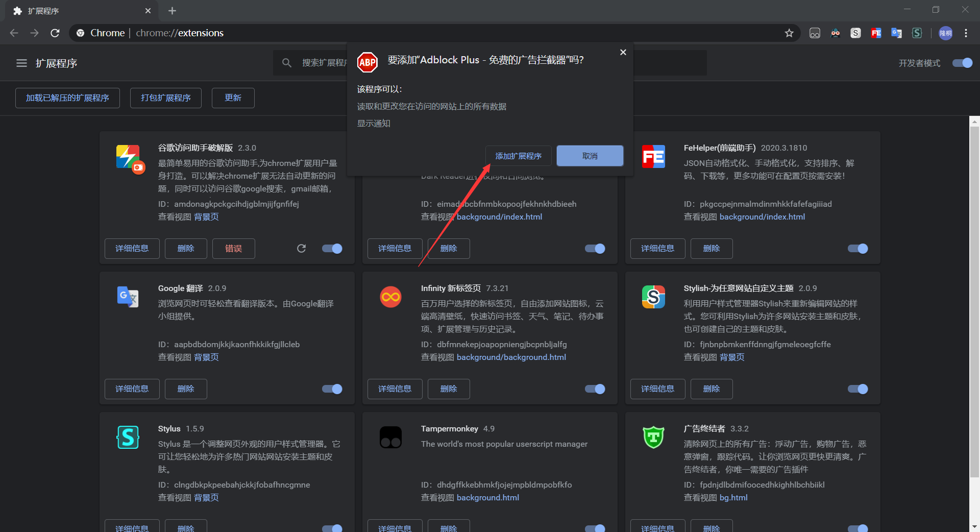Click 加载已解压的扩展程序

pos(67,98)
